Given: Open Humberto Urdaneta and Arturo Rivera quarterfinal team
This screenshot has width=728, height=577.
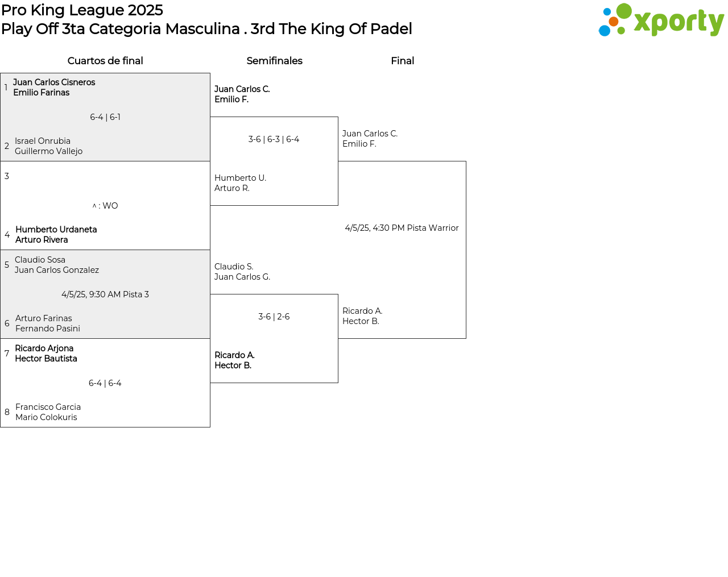Looking at the screenshot, I should click(56, 235).
